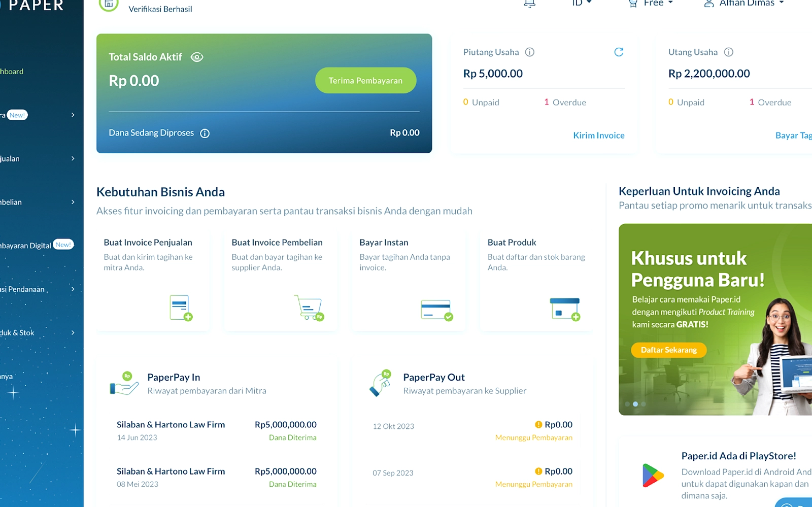Click the Rp 2,200,000.00 Utang amount

(x=709, y=74)
